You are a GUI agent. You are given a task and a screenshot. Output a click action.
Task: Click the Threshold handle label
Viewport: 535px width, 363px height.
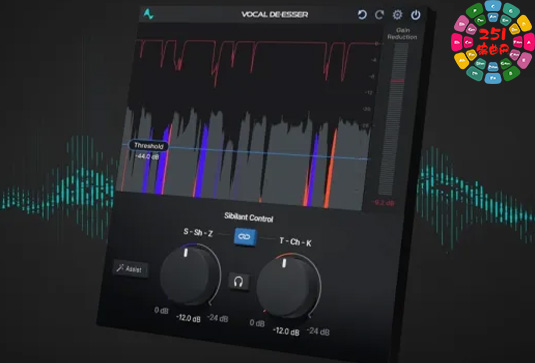(149, 146)
